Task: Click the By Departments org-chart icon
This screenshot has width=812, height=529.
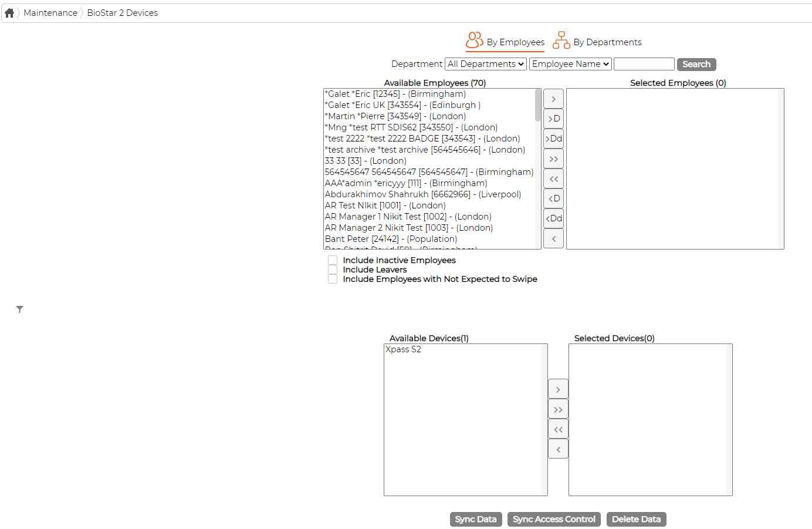Action: point(561,40)
